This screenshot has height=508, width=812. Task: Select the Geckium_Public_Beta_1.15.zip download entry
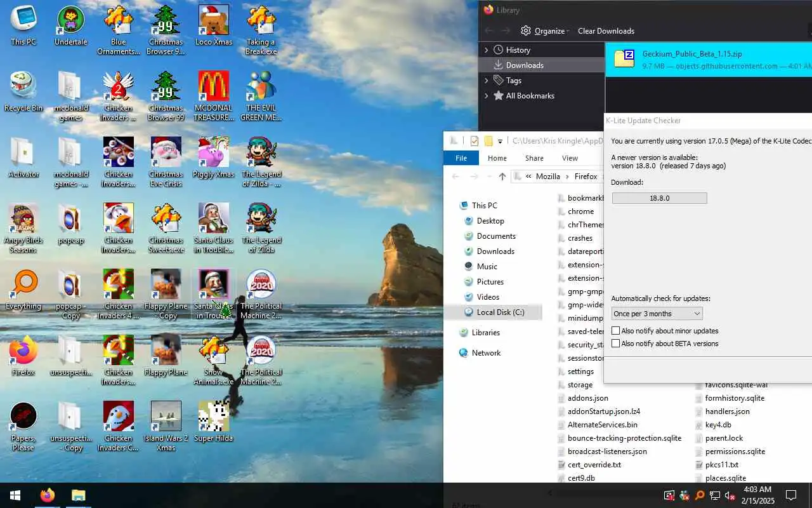pyautogui.click(x=709, y=60)
